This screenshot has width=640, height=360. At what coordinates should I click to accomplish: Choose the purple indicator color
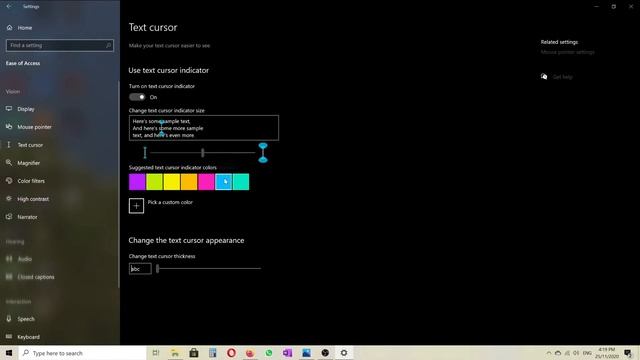[x=137, y=182]
